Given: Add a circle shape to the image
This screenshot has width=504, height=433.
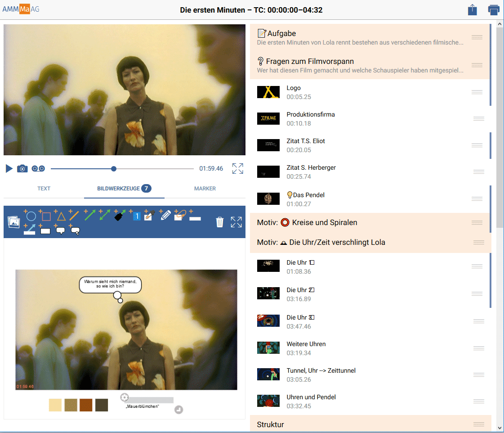Looking at the screenshot, I should tap(30, 215).
